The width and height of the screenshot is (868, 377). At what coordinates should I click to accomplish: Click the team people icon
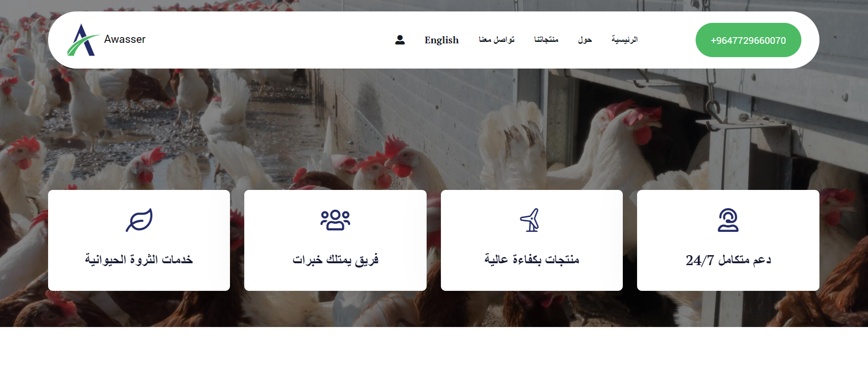pyautogui.click(x=335, y=220)
